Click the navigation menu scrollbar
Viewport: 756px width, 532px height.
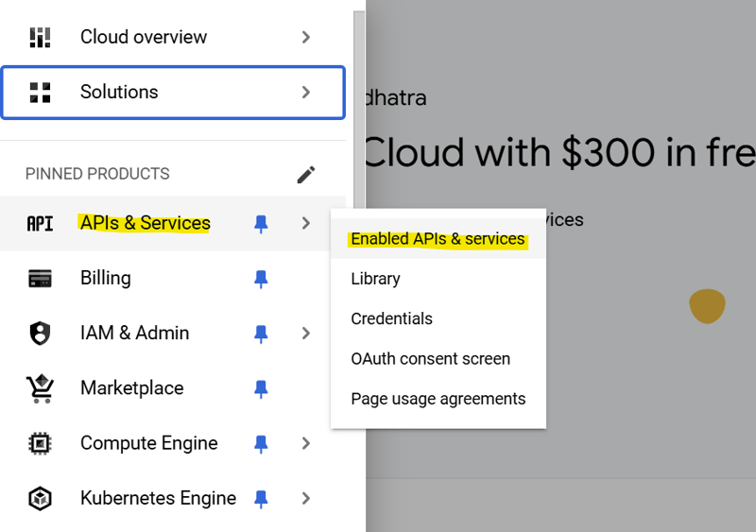click(359, 111)
